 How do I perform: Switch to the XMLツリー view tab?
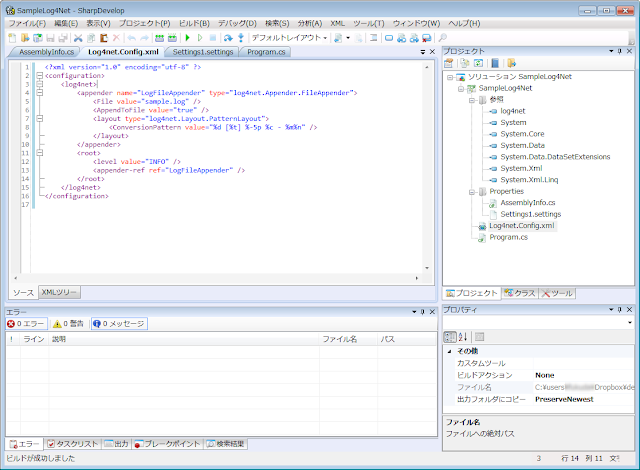(x=60, y=292)
